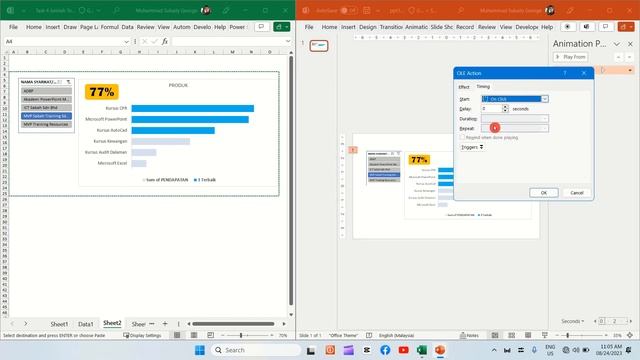The image size is (640, 360).
Task: Expand the Excel formula bar
Action: (288, 41)
